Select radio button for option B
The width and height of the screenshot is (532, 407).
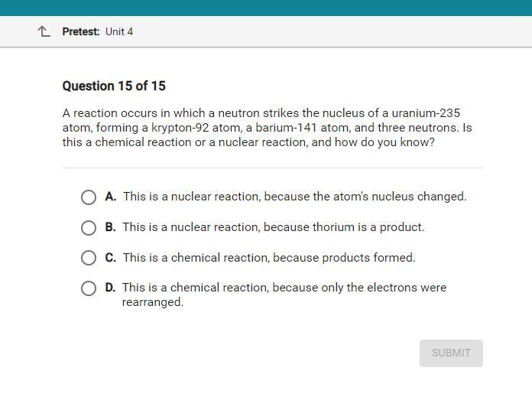click(x=89, y=228)
